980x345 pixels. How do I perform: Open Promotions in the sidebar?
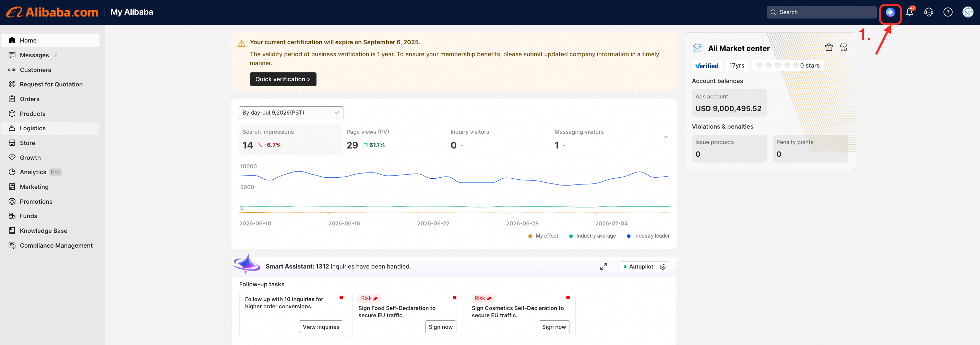coord(50,201)
